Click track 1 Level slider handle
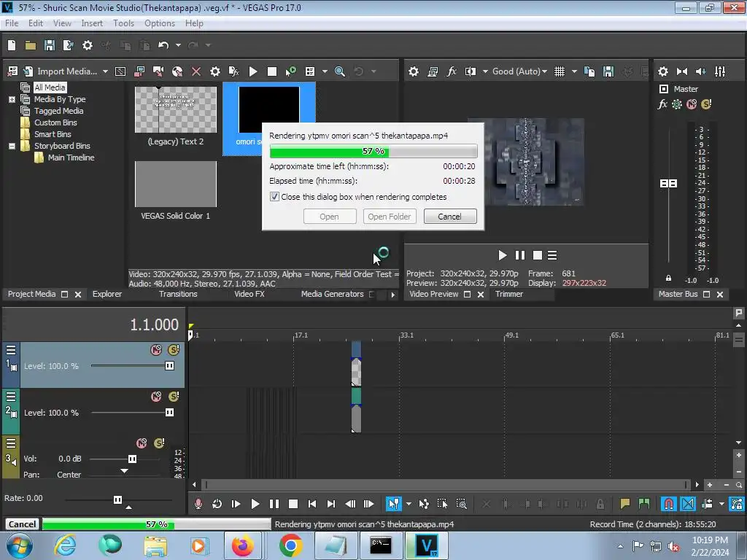Screen dimensions: 747x560 (x=169, y=366)
